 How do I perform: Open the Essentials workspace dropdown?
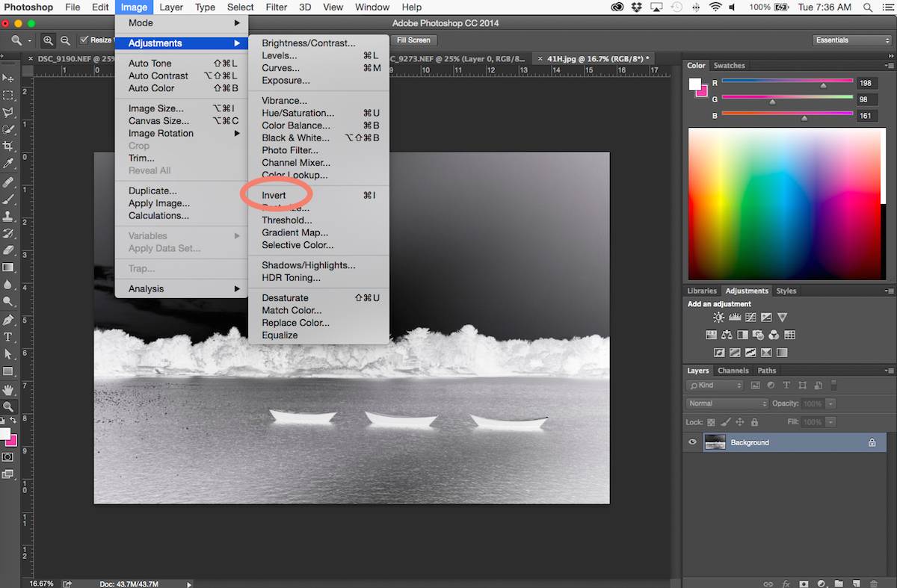[851, 40]
